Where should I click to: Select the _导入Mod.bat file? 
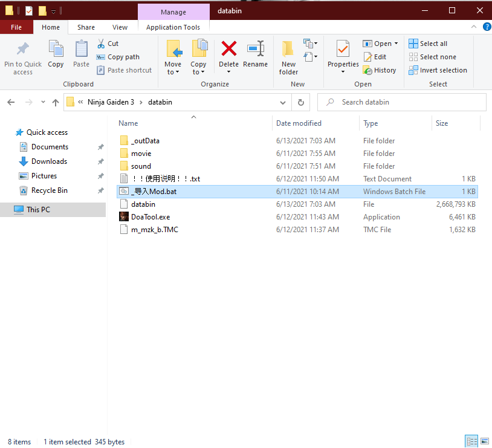[x=297, y=192]
